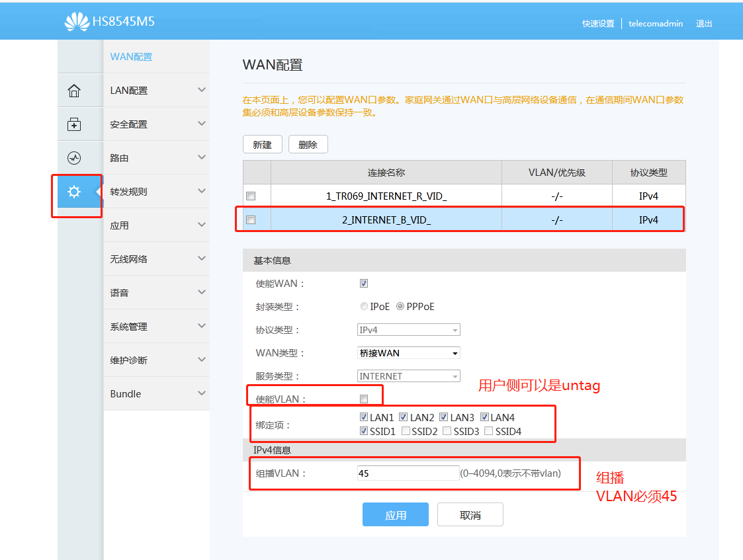Uncheck the LAN3 binding checkbox
The height and width of the screenshot is (560, 743).
tap(444, 417)
